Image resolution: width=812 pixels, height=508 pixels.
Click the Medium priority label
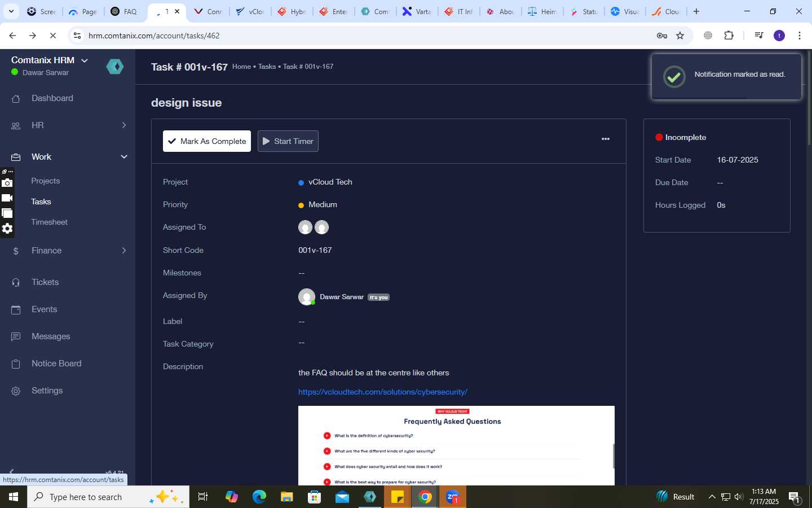point(323,205)
